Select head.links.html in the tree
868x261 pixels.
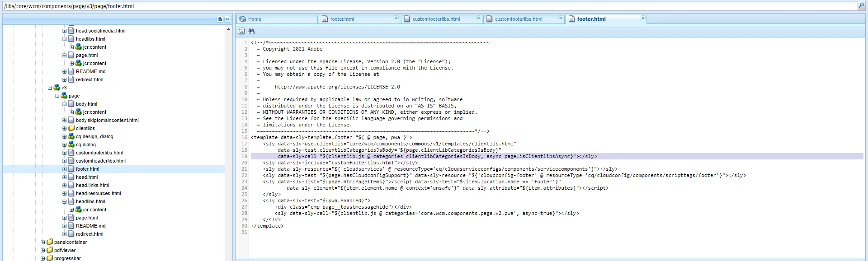(93, 185)
